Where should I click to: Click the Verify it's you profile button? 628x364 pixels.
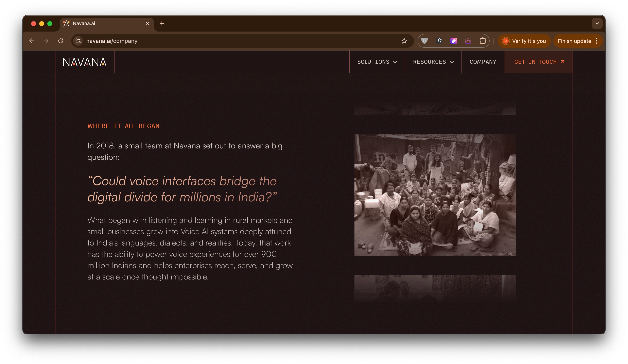(x=524, y=41)
